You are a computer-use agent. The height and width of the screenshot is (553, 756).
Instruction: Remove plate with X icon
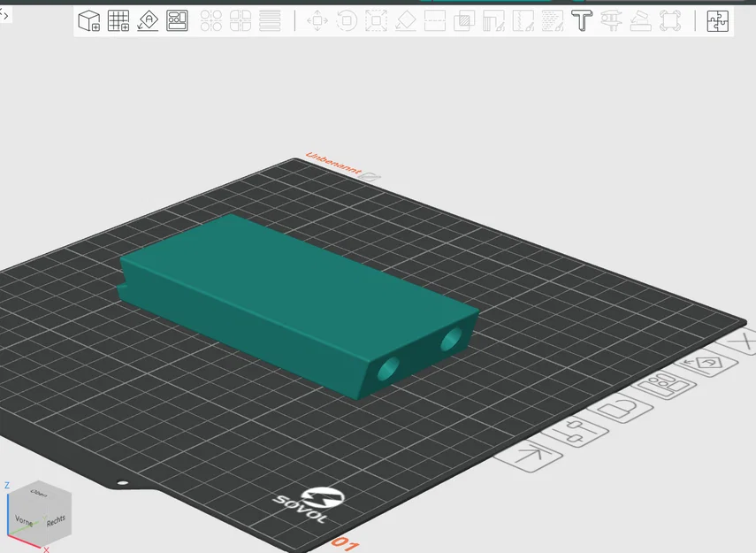743,342
